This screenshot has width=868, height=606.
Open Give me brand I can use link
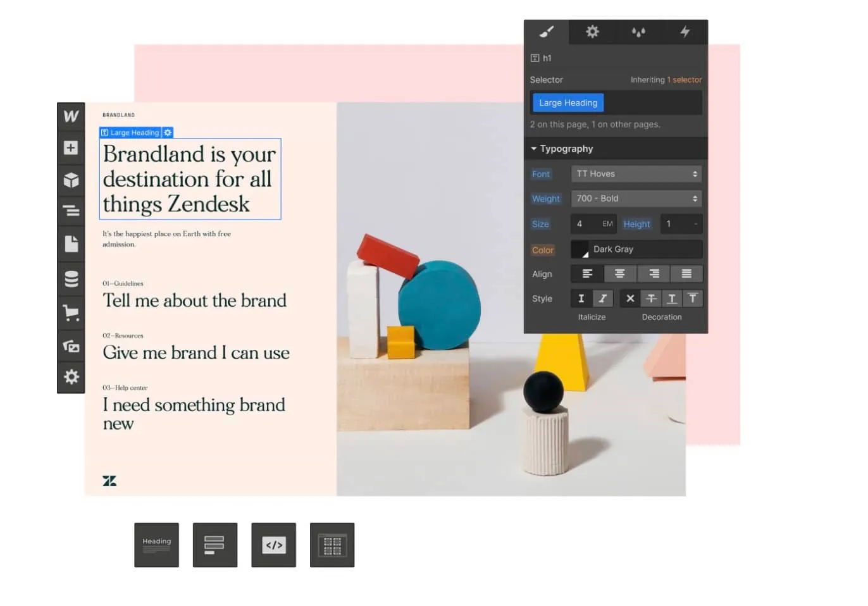[196, 352]
